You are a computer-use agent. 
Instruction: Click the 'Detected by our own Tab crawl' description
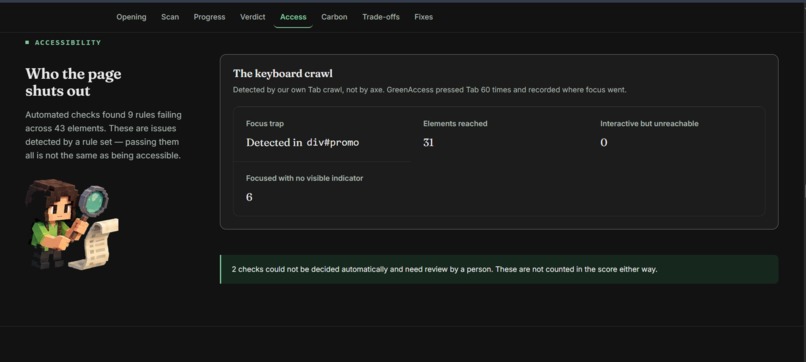(429, 90)
